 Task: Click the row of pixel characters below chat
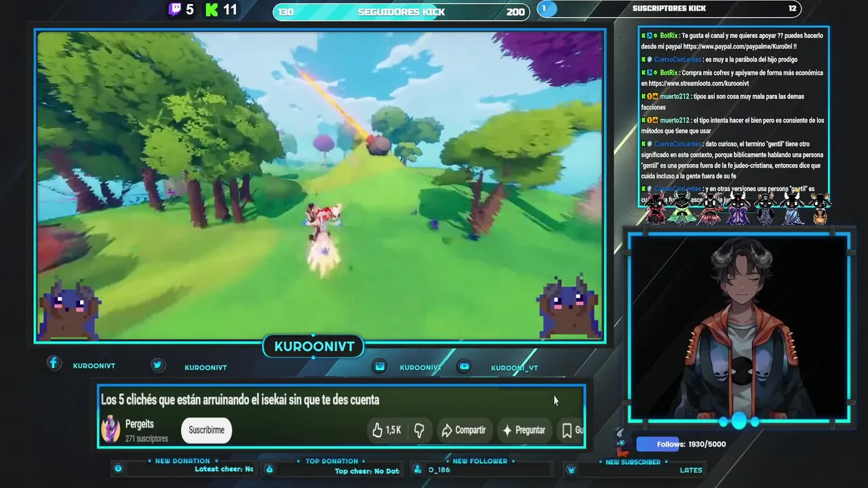click(x=737, y=208)
